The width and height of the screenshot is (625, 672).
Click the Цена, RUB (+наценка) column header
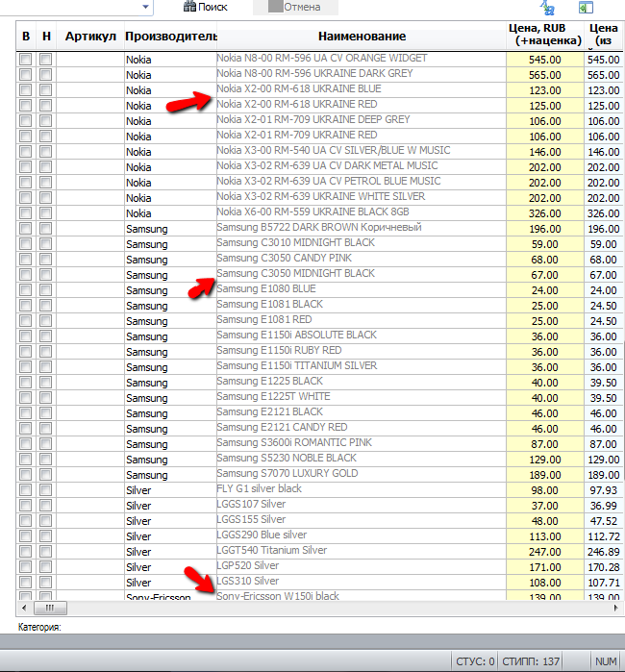tap(545, 36)
